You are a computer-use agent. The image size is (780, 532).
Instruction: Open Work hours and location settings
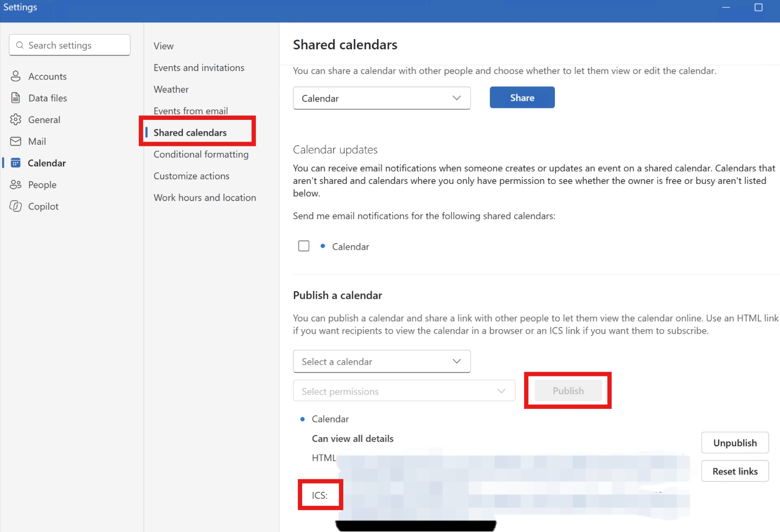[204, 198]
